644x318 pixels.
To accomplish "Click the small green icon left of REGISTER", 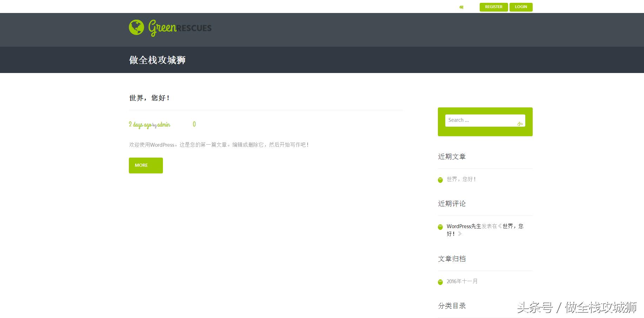I will click(x=461, y=7).
